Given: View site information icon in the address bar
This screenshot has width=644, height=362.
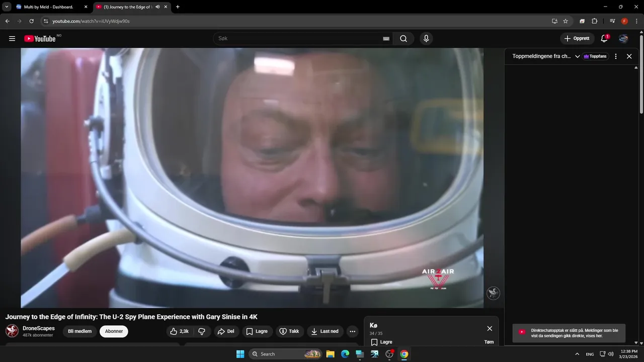Looking at the screenshot, I should click(x=46, y=21).
